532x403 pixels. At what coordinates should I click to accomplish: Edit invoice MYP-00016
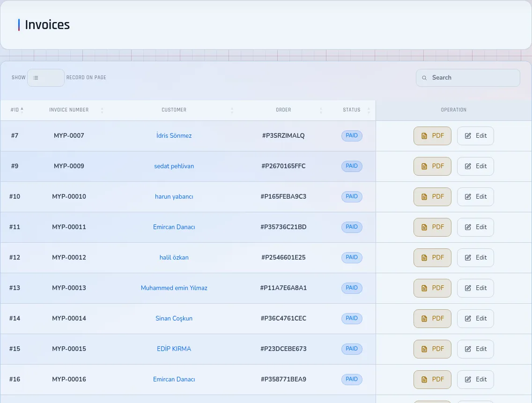tap(475, 380)
